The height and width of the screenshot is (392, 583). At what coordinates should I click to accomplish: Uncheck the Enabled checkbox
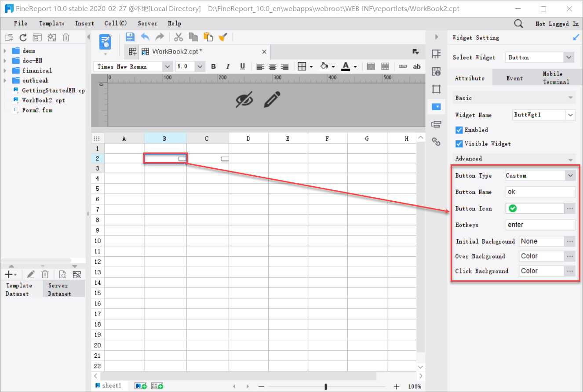click(x=459, y=130)
